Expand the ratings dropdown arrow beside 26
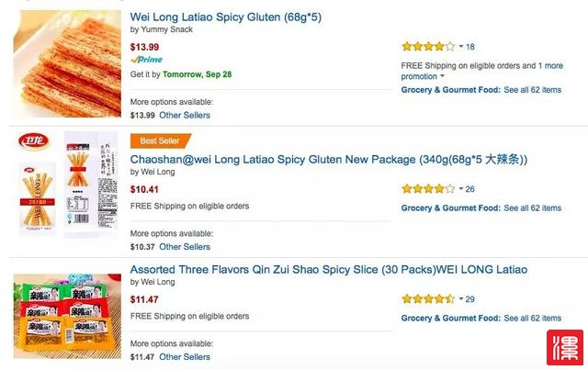The width and height of the screenshot is (588, 370). [461, 188]
